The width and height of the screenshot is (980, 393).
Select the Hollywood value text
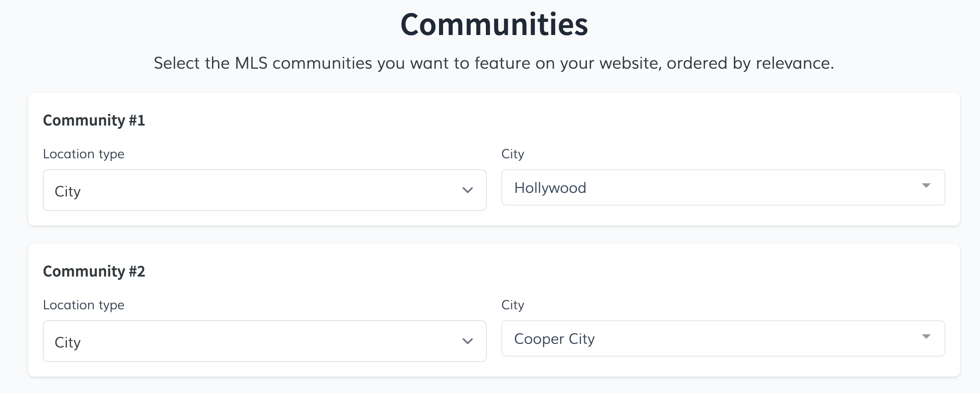(x=550, y=188)
